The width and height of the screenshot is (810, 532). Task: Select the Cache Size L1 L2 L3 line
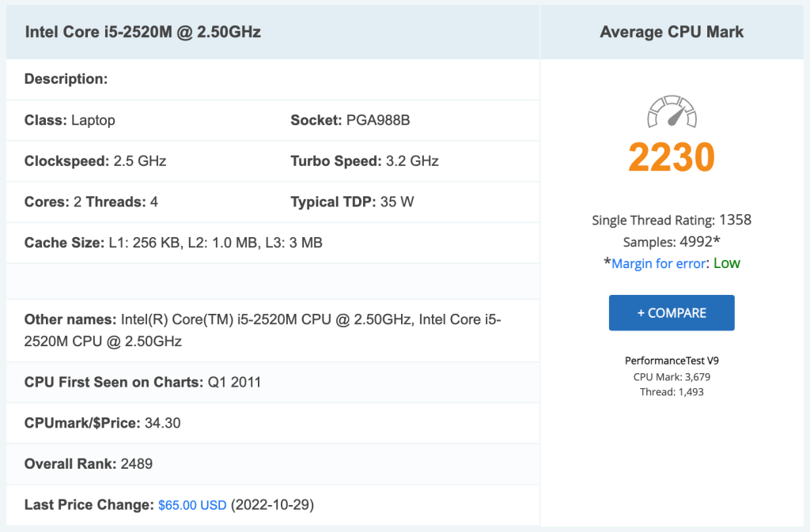coord(173,243)
